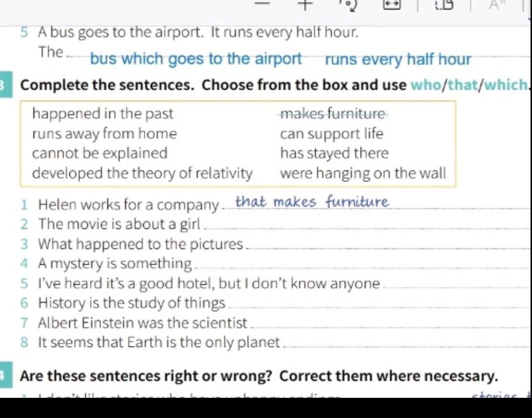Click 'developed the theory of relativity' in the box
532x418 pixels.
pos(142,173)
